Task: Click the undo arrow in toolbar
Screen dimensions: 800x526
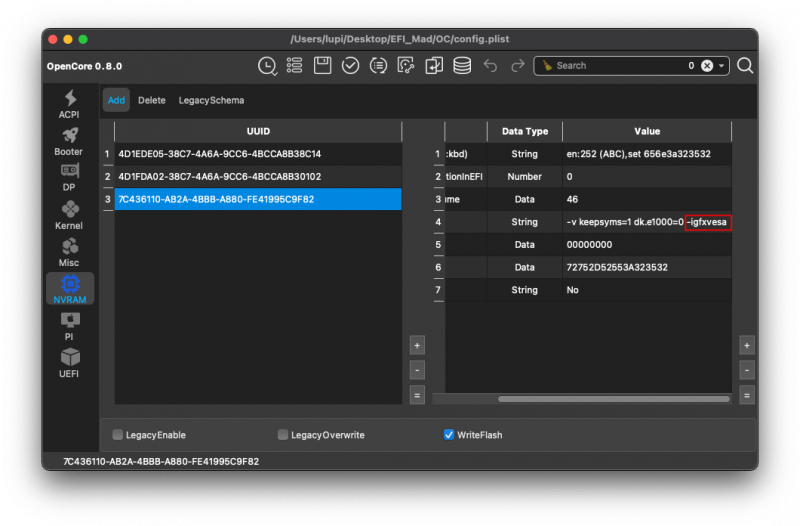Action: tap(490, 66)
